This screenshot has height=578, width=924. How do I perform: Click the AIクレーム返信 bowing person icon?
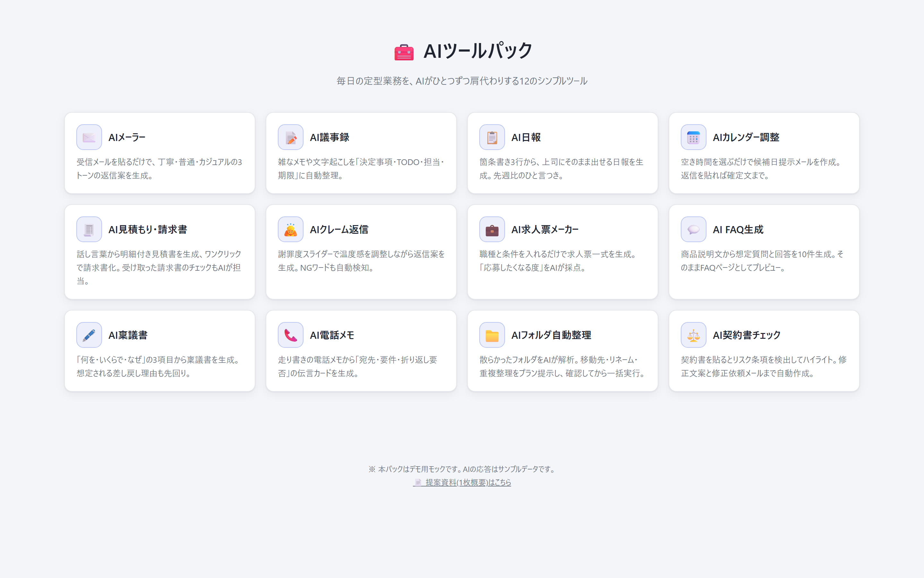coord(291,229)
